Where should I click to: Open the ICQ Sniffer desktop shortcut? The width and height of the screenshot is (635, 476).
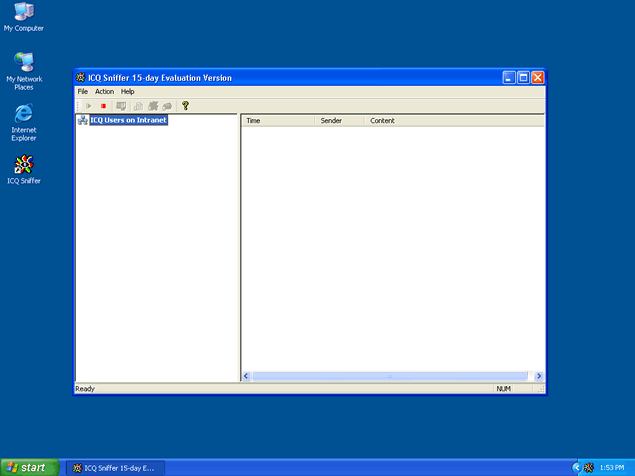pyautogui.click(x=24, y=165)
